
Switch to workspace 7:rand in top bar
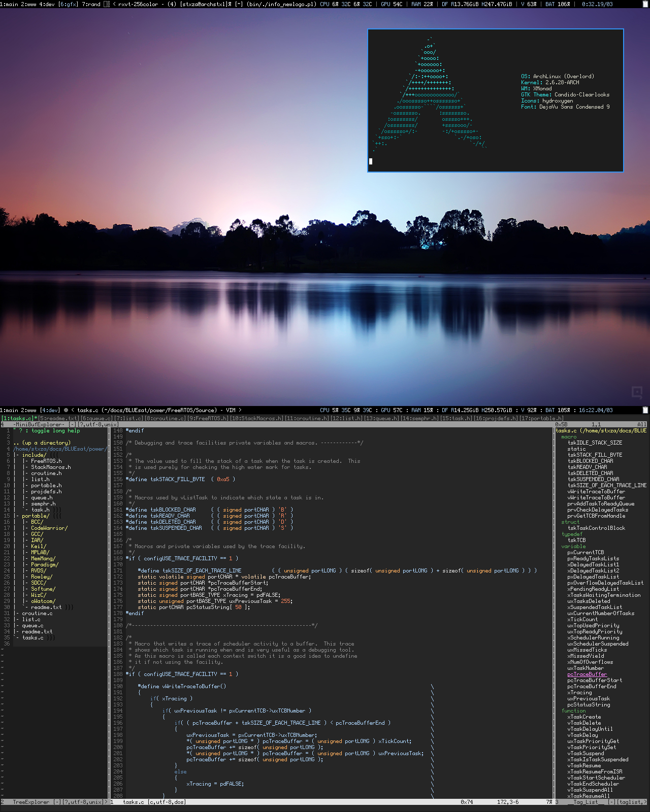point(91,4)
